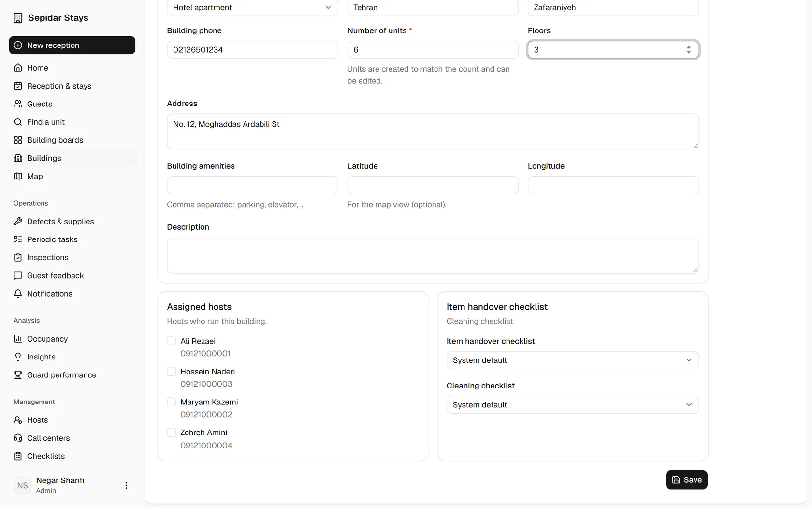Open user options three-dot menu
Screen dimensions: 812x508
point(126,485)
